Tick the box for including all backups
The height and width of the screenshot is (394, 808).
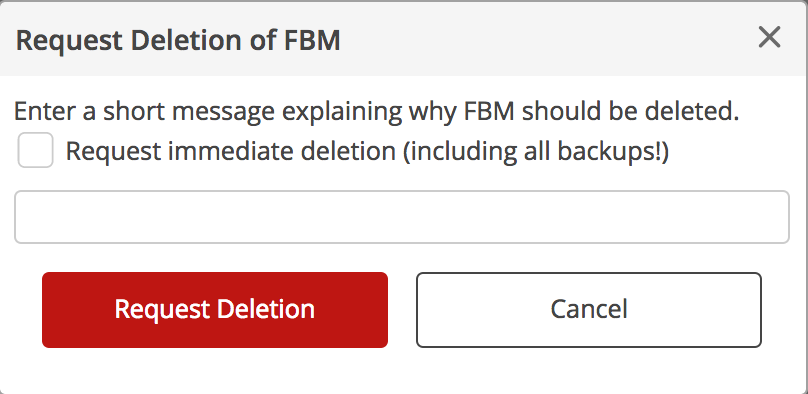pyautogui.click(x=36, y=150)
